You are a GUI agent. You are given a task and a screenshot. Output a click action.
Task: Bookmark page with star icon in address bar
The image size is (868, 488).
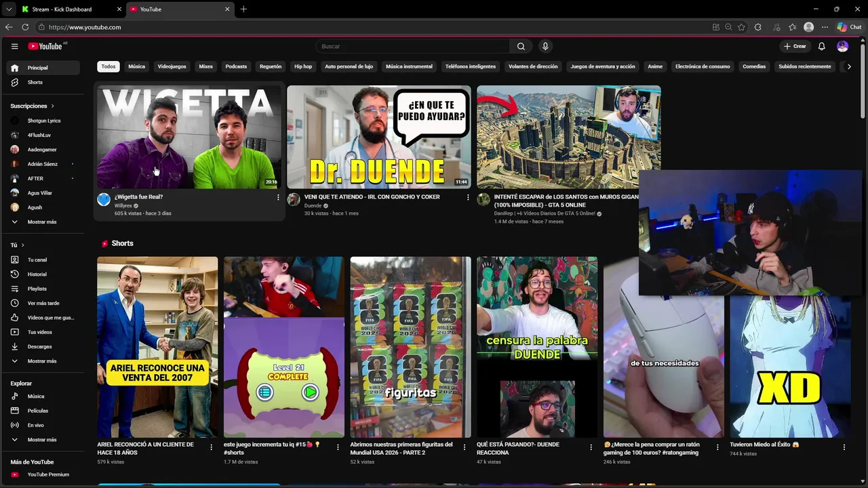pos(741,27)
